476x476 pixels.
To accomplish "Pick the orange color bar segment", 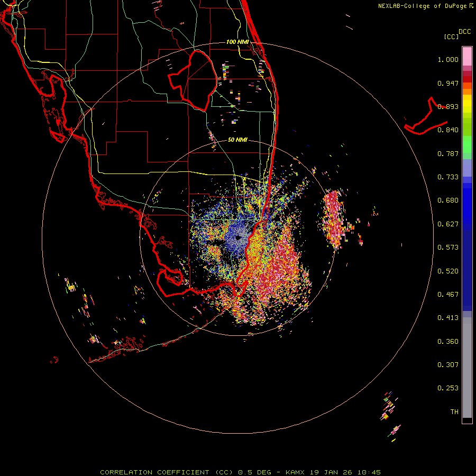I will coord(467,91).
